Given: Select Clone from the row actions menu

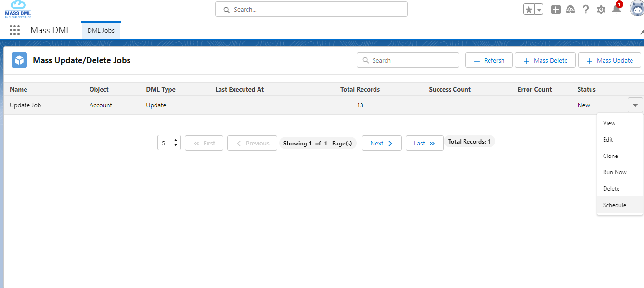Looking at the screenshot, I should point(610,156).
